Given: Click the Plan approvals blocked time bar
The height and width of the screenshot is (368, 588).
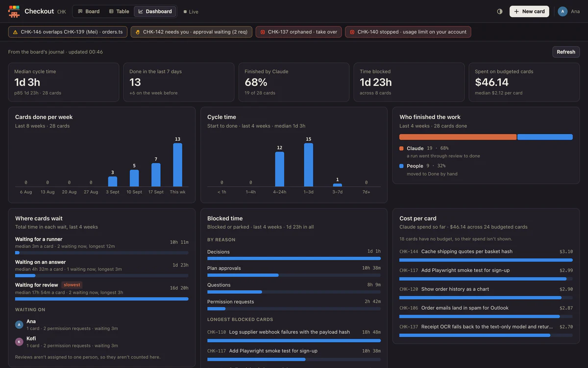Looking at the screenshot, I should click(x=294, y=275).
